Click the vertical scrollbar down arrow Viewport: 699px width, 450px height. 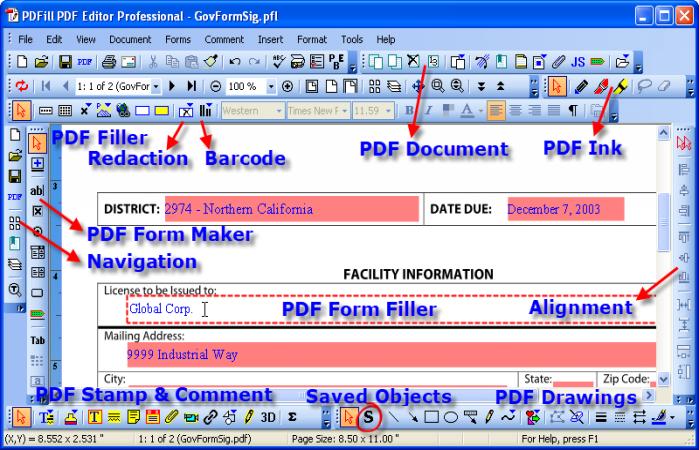pos(664,380)
